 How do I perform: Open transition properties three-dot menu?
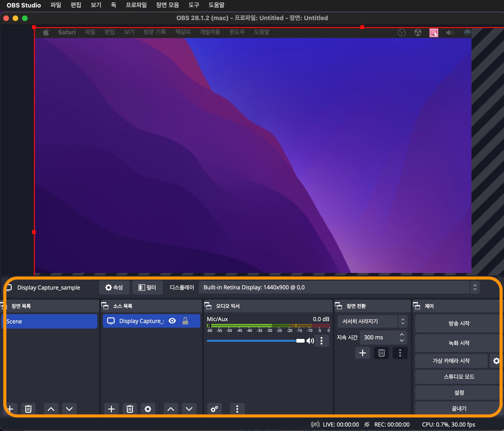[400, 353]
